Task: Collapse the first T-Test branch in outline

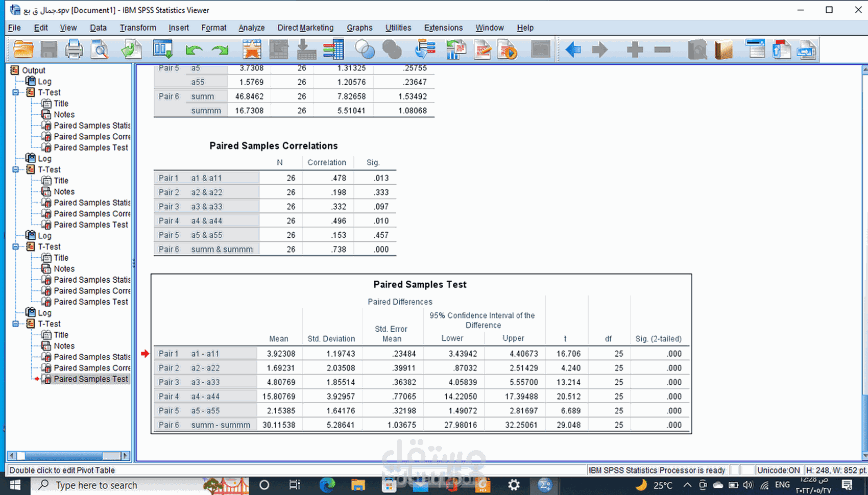Action: click(x=15, y=92)
